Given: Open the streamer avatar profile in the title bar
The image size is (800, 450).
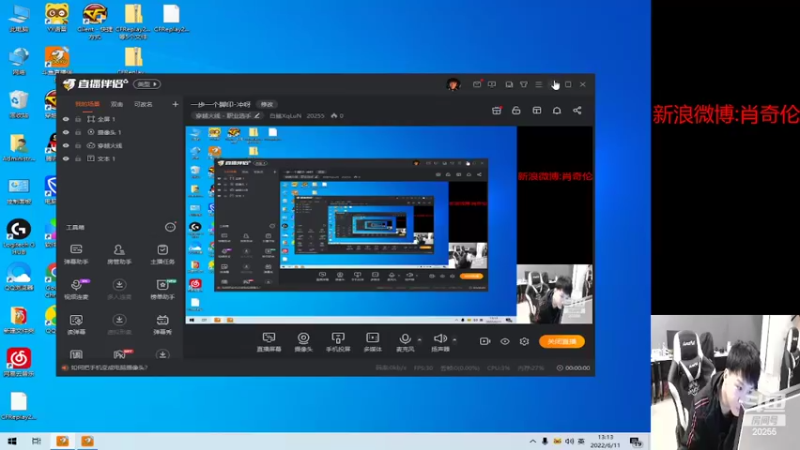Looking at the screenshot, I should [453, 84].
